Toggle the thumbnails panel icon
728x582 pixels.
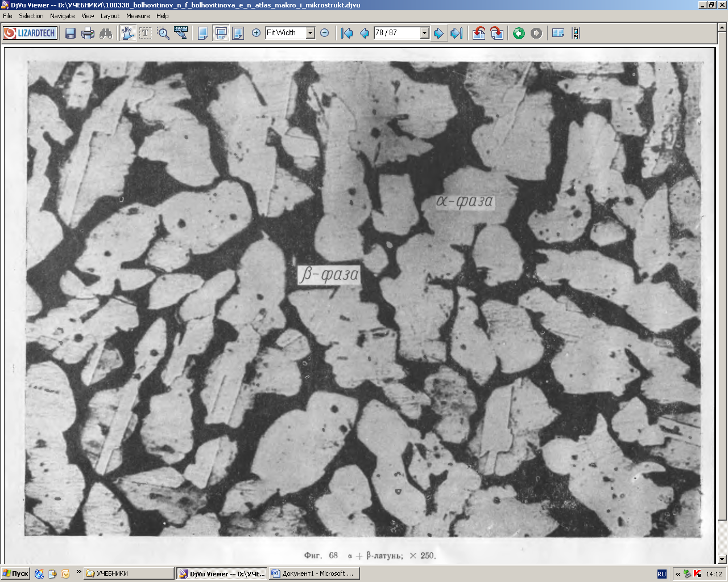558,33
